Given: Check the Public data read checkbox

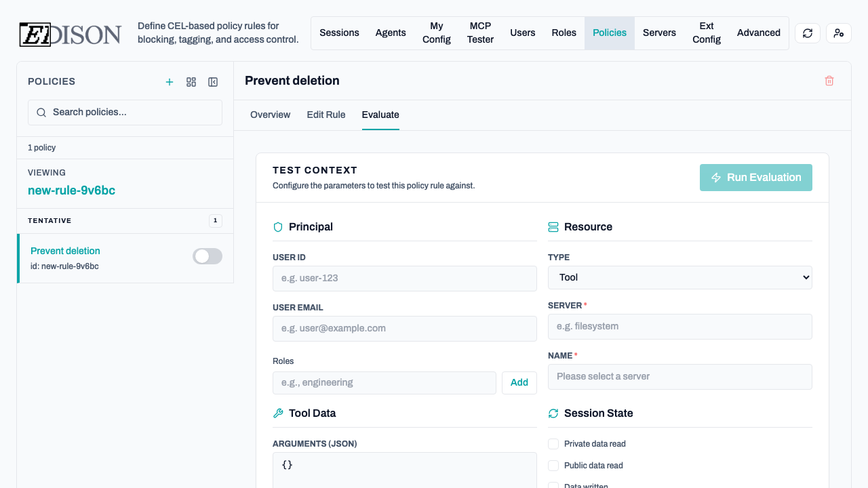Looking at the screenshot, I should click(x=553, y=466).
